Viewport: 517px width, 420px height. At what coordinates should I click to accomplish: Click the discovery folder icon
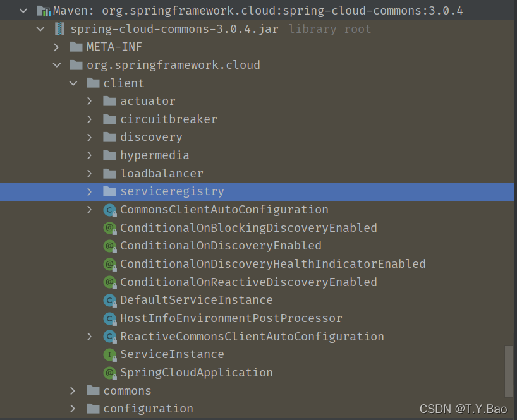tap(109, 137)
